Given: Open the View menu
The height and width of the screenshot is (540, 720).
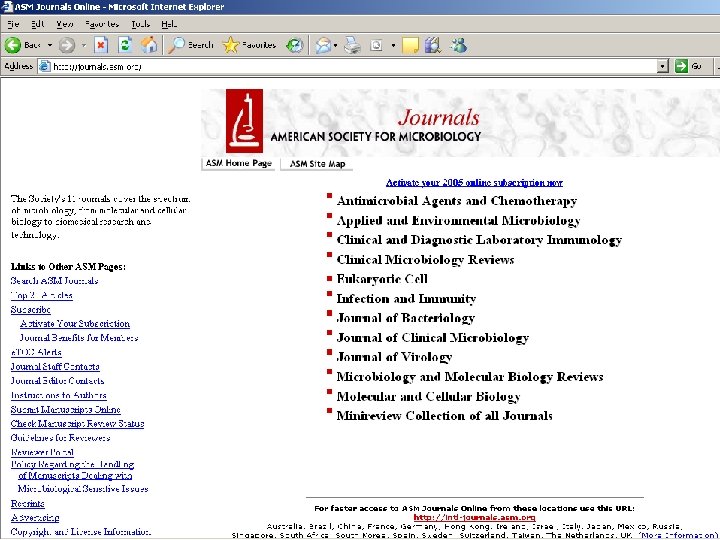Looking at the screenshot, I should tap(65, 24).
